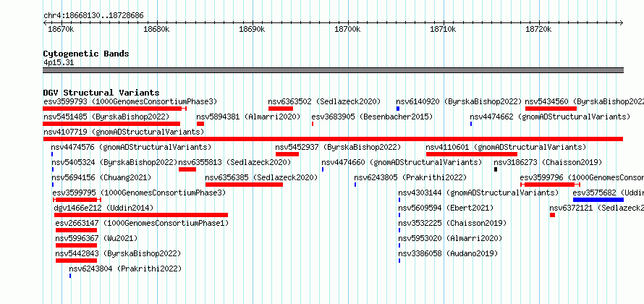Select dgv1466e212 (Uddin2014) label
Viewport: 644px width, 304px height.
[103, 208]
